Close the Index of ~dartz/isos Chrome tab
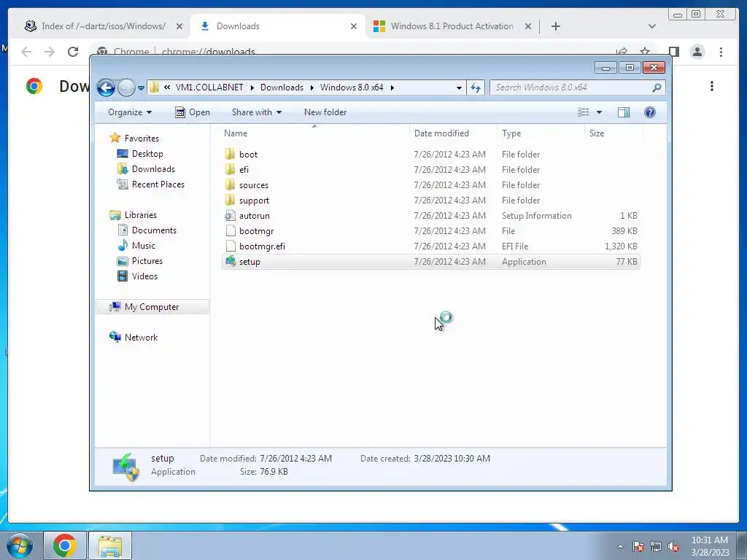Viewport: 747px width, 560px height. 179,26
